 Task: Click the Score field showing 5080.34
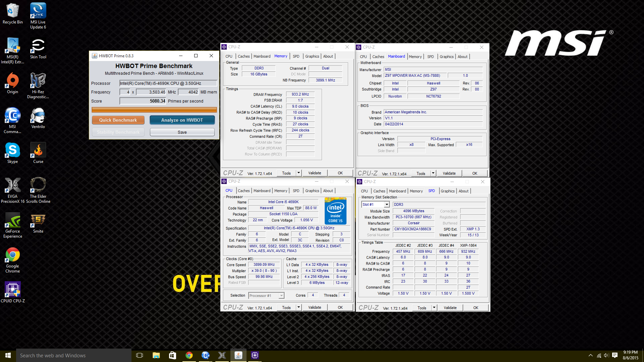point(143,101)
